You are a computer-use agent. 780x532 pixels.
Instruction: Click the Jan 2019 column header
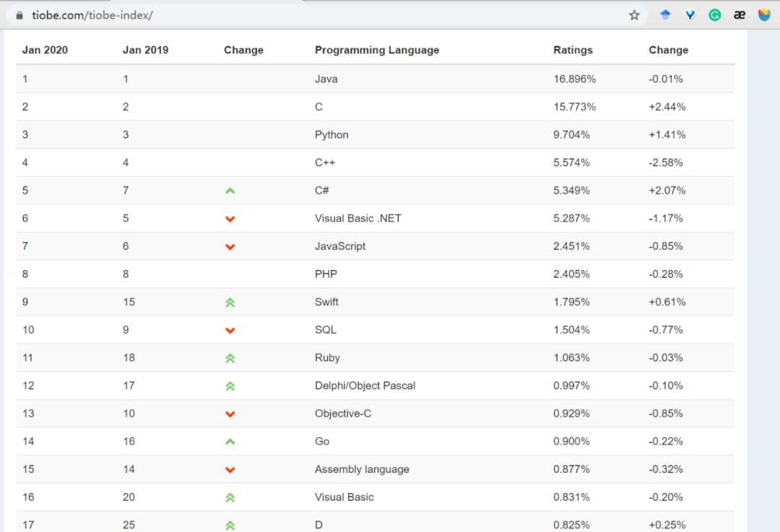(x=146, y=51)
